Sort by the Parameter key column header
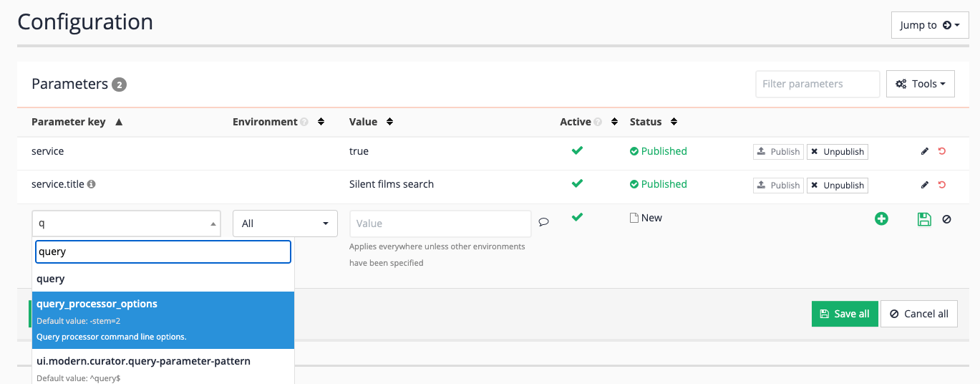980x384 pixels. point(69,122)
